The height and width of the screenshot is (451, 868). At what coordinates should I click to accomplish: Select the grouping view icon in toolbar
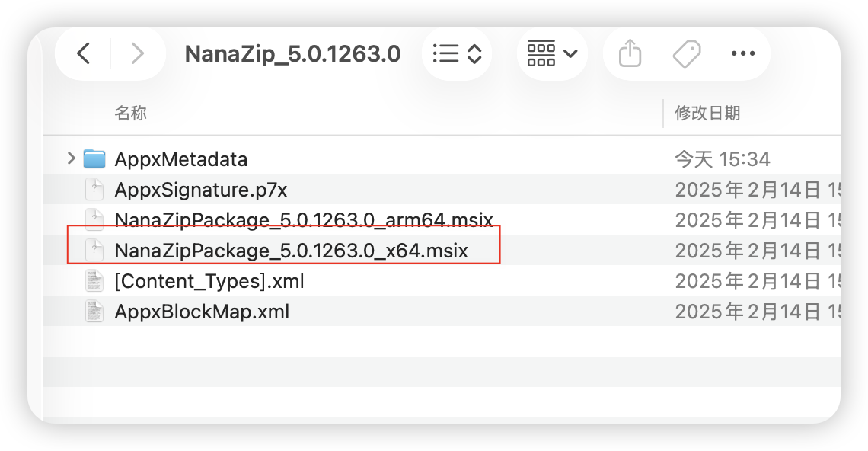(x=542, y=53)
